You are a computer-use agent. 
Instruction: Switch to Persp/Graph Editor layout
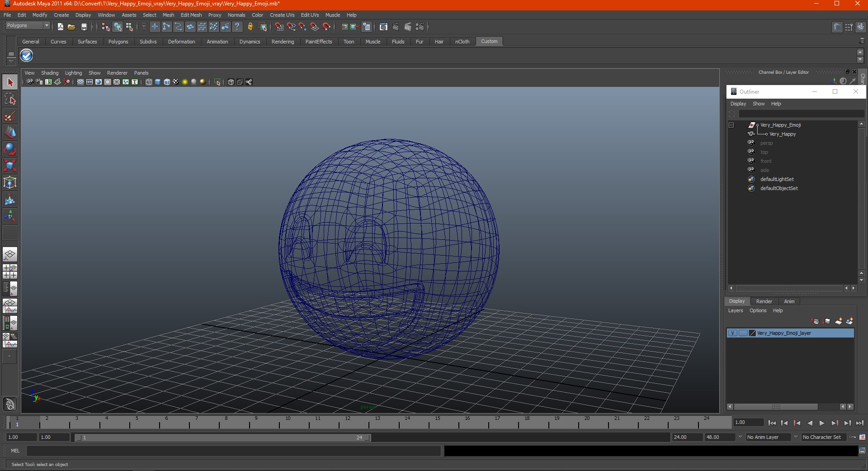click(x=10, y=306)
